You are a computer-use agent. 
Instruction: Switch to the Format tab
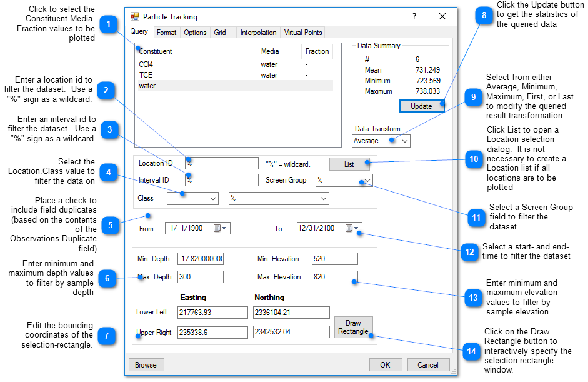click(166, 32)
